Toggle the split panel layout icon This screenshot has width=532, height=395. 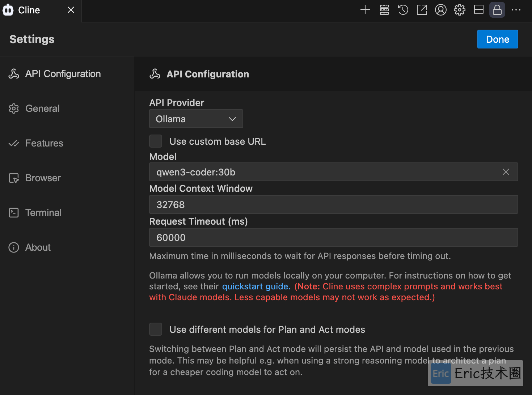point(479,10)
